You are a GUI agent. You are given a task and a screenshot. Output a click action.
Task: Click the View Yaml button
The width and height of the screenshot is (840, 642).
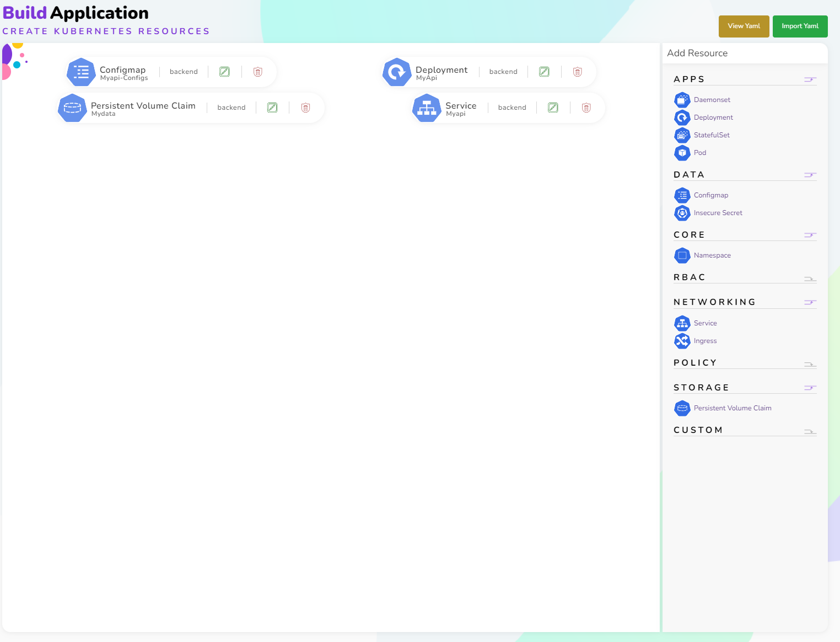[x=744, y=26]
